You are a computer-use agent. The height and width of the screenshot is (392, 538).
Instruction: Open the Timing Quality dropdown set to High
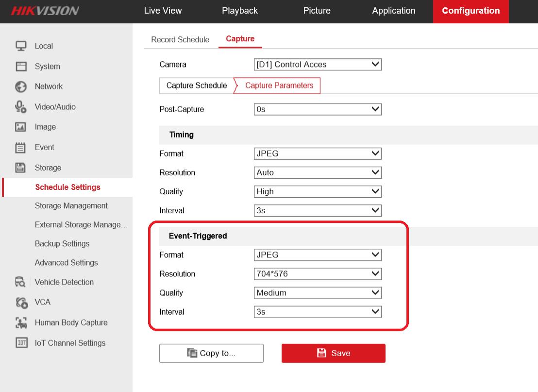[x=318, y=192]
